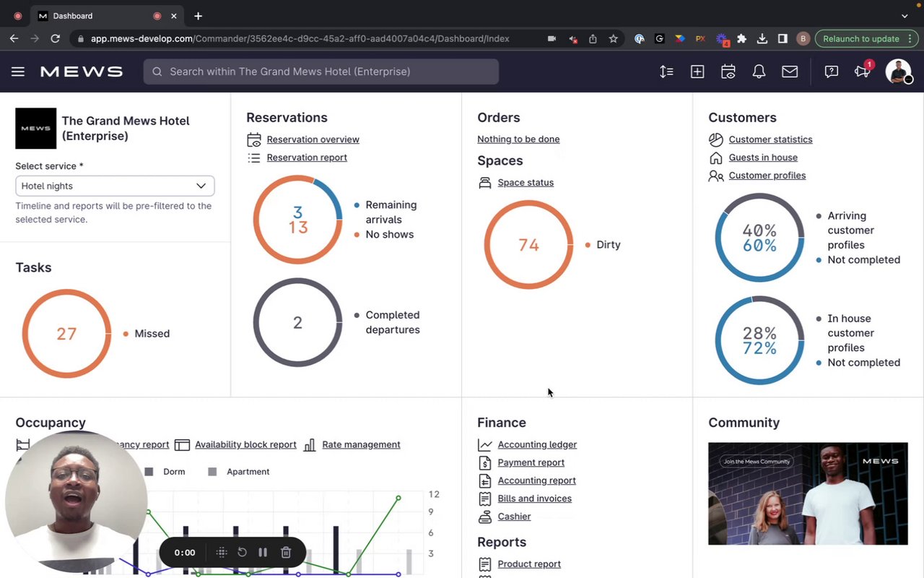Restart the recording with rewind icon
The height and width of the screenshot is (578, 924).
click(243, 552)
